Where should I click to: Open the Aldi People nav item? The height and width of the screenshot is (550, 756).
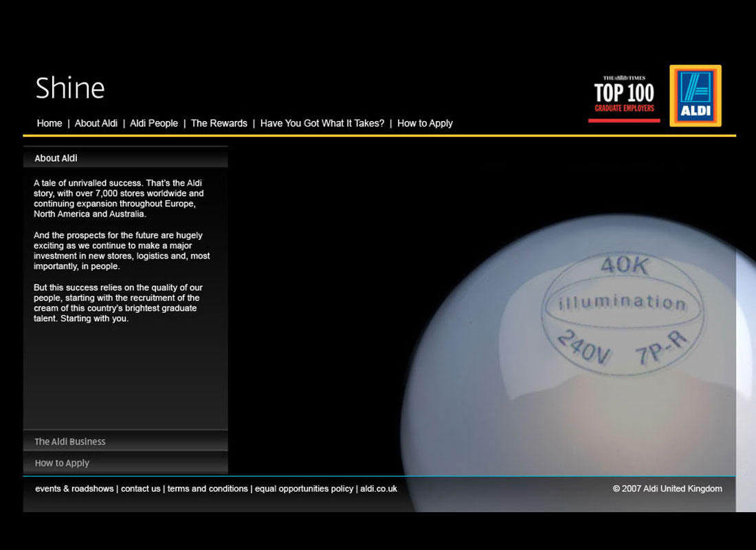pos(154,124)
